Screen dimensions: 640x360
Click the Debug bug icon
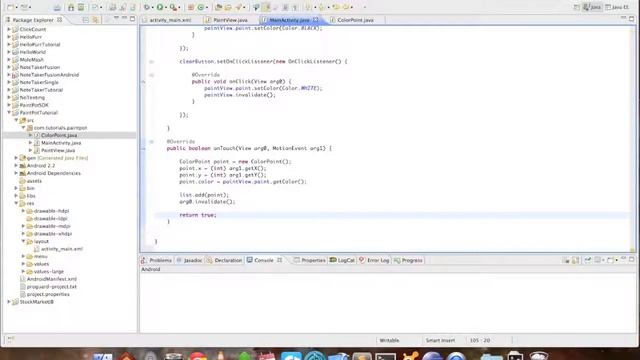pyautogui.click(x=147, y=7)
